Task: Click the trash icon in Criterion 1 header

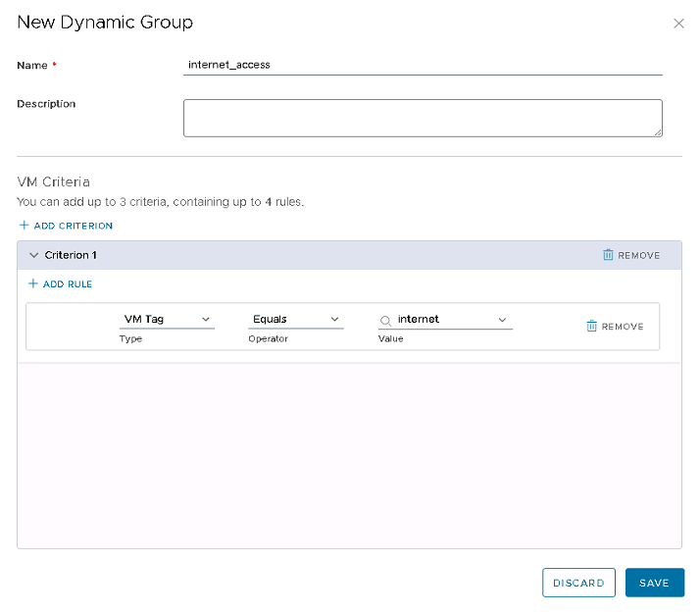Action: point(608,255)
